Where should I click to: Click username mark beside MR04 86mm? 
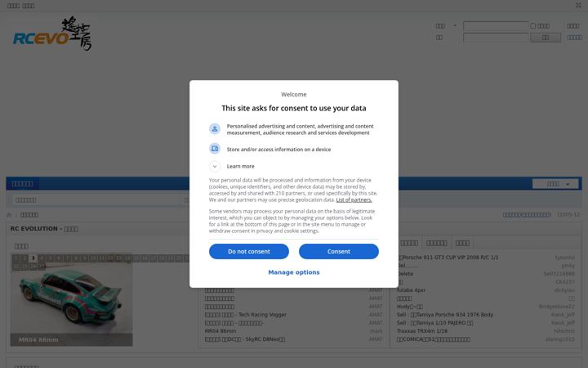tap(376, 331)
